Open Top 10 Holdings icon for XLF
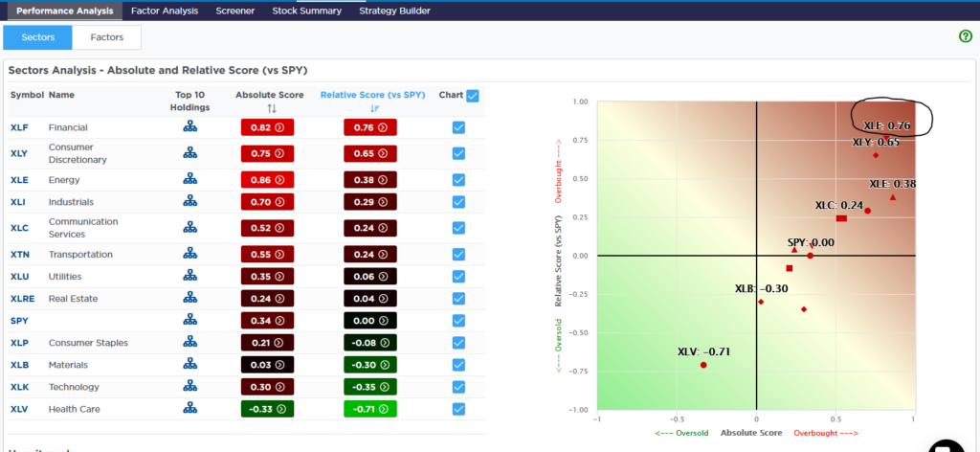 tap(190, 127)
